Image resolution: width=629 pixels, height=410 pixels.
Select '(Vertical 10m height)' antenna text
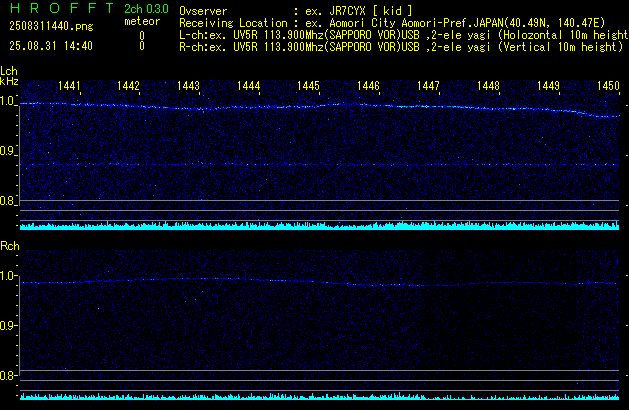point(560,47)
